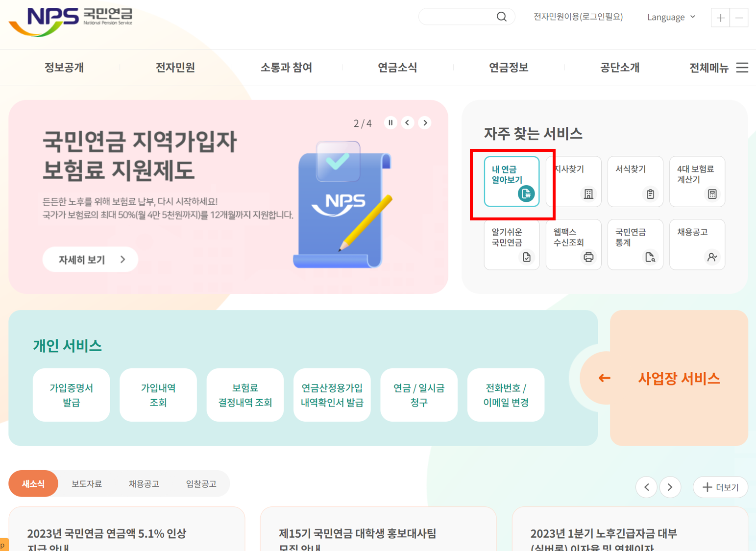Open 웹팩스 수신조회 printer tile
This screenshot has height=551, width=756.
(573, 244)
